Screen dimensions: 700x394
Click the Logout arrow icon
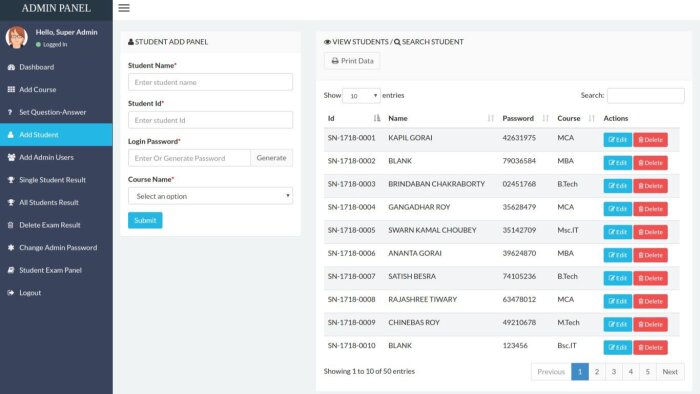point(11,293)
